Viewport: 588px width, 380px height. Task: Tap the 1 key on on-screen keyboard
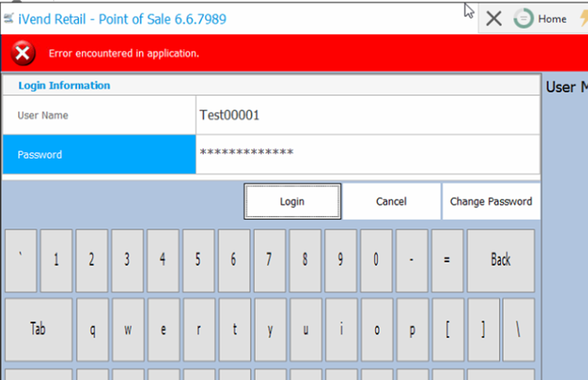coord(56,261)
